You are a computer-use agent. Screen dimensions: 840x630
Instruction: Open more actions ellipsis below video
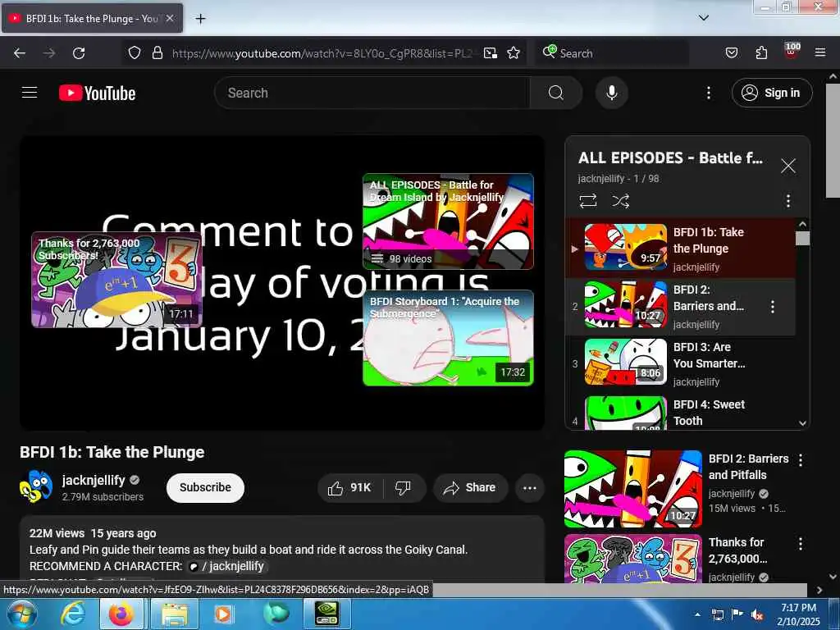[x=529, y=487]
